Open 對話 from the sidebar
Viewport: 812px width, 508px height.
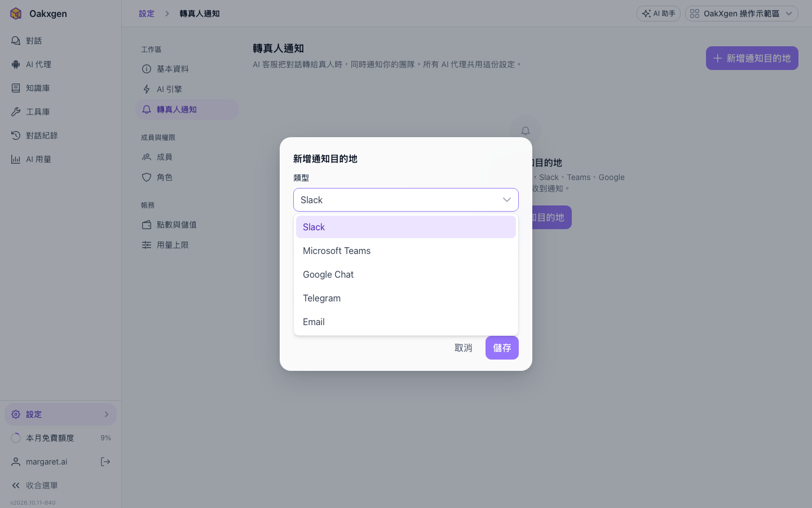60,41
